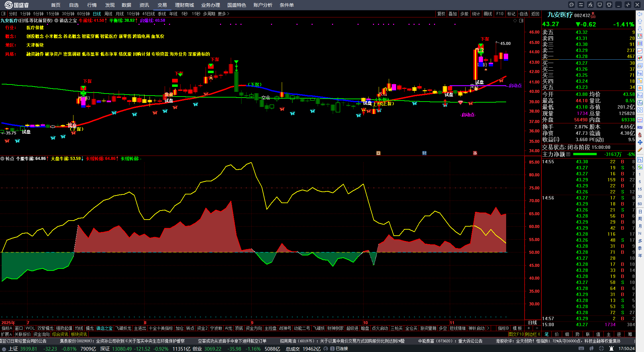644x352 pixels.
Task: Open the skin theme shirt icon
Action: point(609,5)
